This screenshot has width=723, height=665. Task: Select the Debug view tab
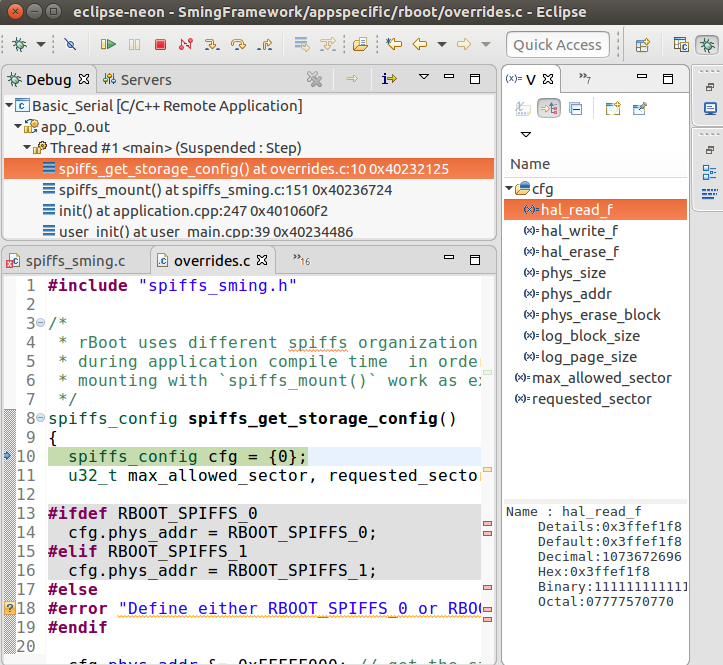(x=48, y=80)
